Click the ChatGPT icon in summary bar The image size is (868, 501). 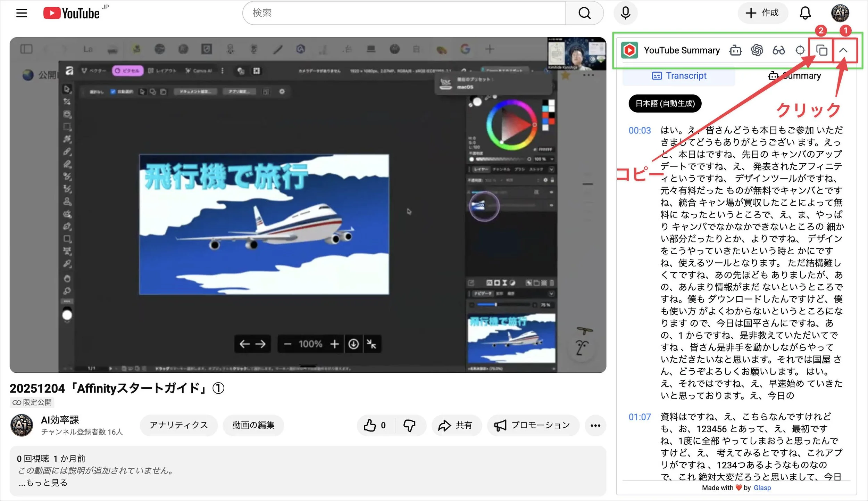pos(757,50)
